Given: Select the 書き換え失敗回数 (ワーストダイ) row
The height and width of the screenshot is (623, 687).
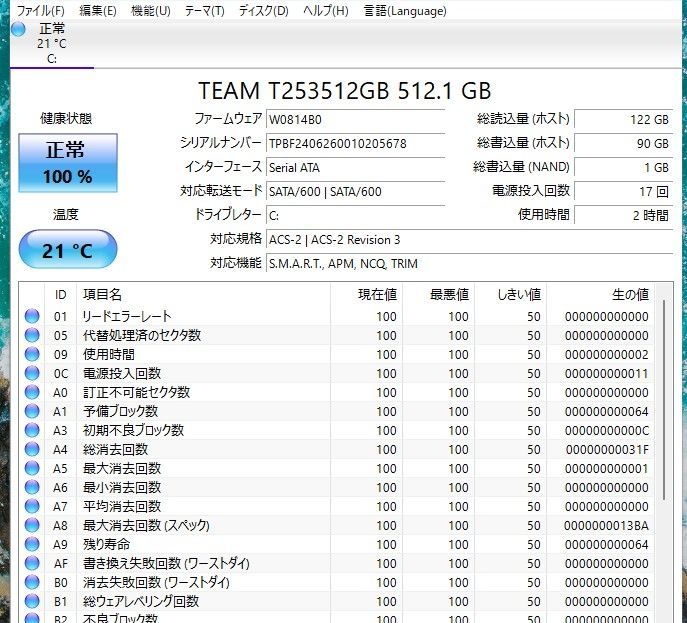Looking at the screenshot, I should 336,563.
